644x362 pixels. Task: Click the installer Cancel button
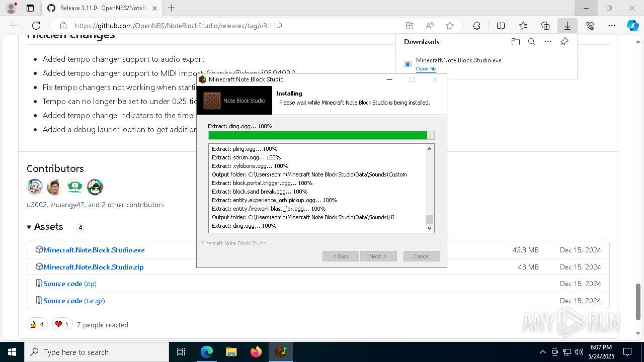422,256
